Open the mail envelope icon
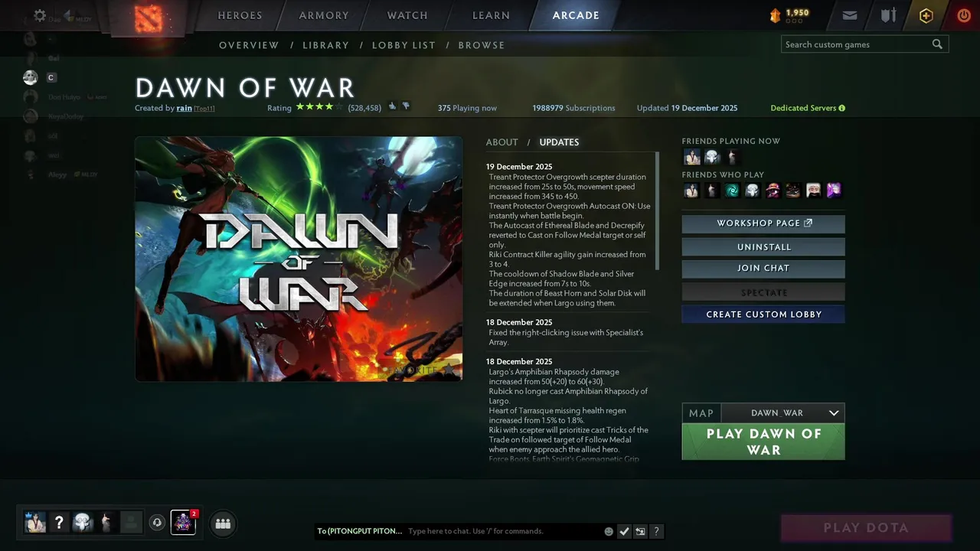 850,15
